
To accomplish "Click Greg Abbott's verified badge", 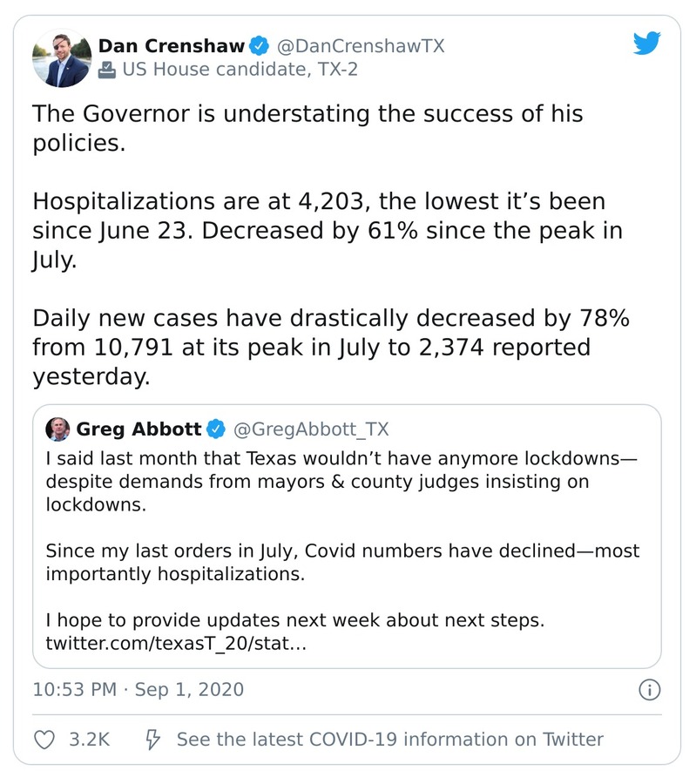I will coord(216,429).
